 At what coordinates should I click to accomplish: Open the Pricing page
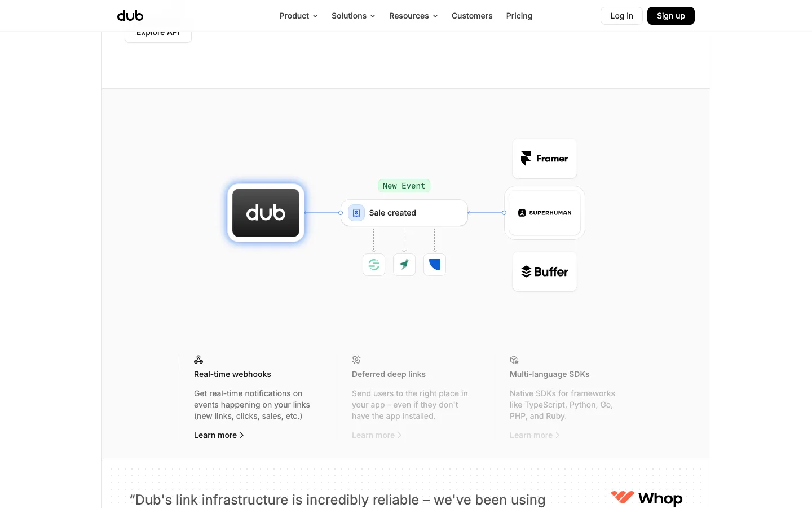pyautogui.click(x=519, y=16)
